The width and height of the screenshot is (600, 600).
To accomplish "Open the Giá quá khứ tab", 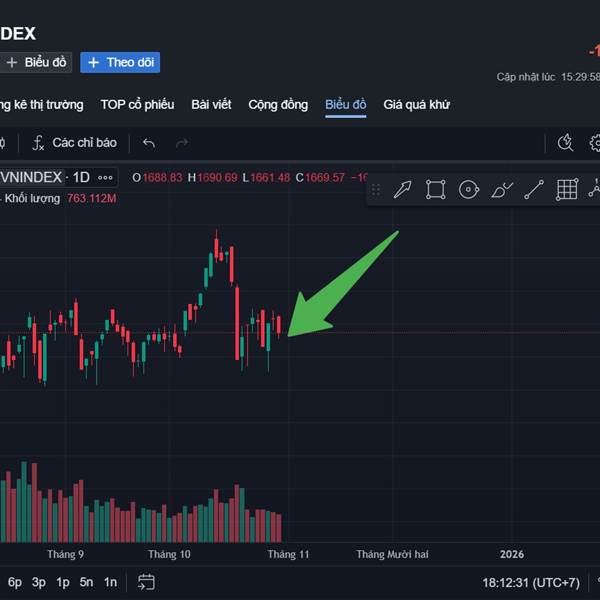I will [x=417, y=104].
